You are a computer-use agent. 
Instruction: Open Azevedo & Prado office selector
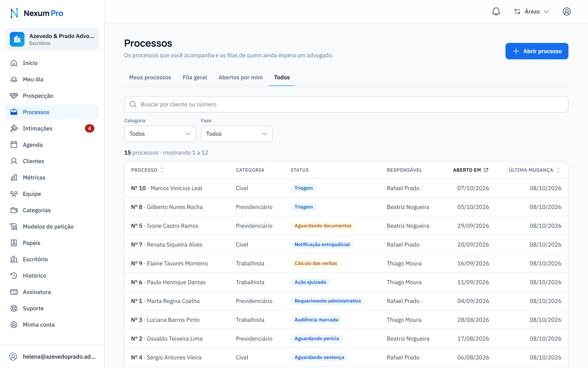52,39
